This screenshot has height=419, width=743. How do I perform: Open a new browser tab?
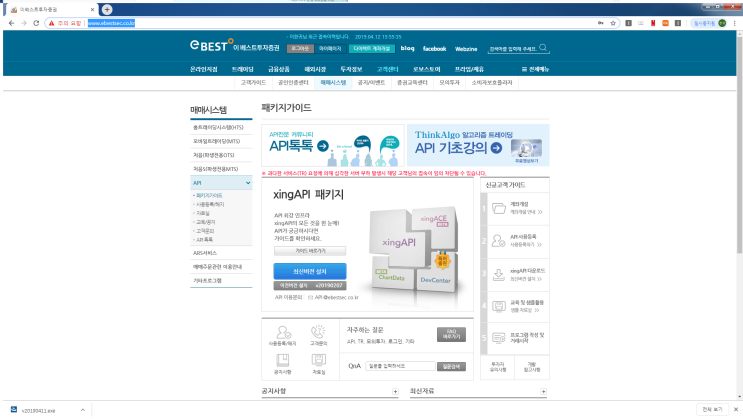pyautogui.click(x=107, y=9)
